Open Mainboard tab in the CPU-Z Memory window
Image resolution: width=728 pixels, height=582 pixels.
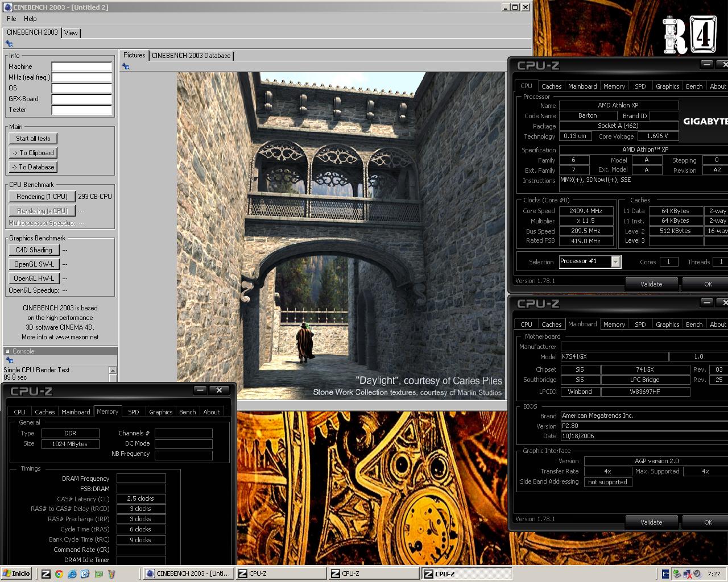[x=76, y=412]
